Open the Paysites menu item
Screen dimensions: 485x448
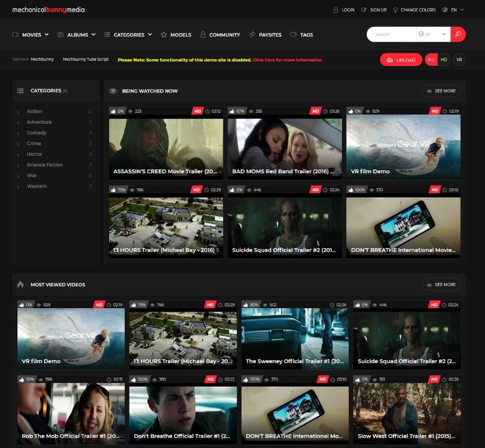coord(265,34)
